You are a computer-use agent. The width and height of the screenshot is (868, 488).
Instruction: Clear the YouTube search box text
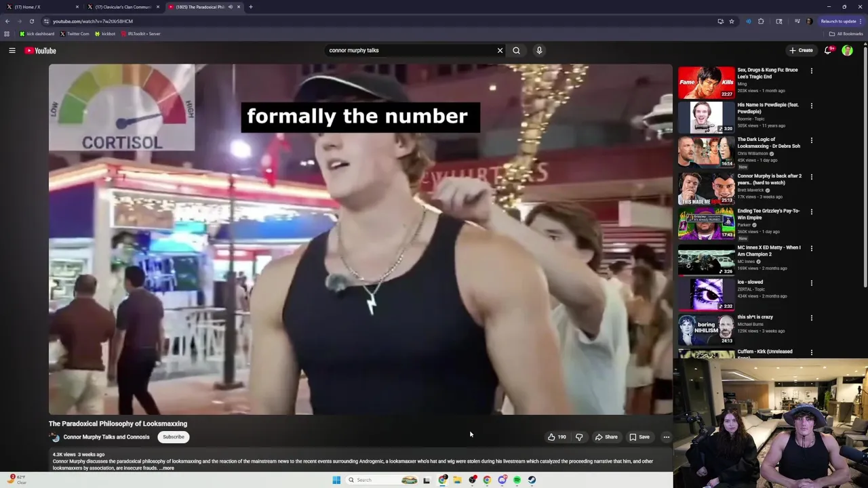[x=500, y=50]
